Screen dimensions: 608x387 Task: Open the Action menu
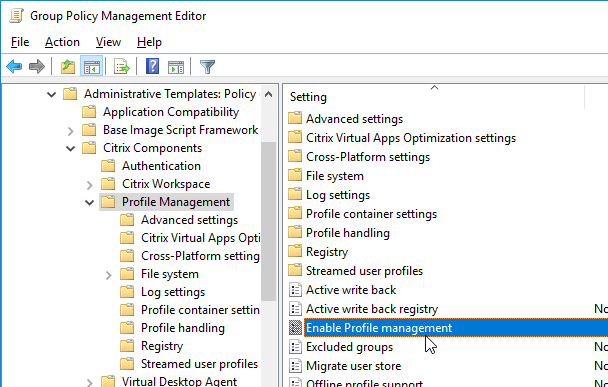(62, 42)
